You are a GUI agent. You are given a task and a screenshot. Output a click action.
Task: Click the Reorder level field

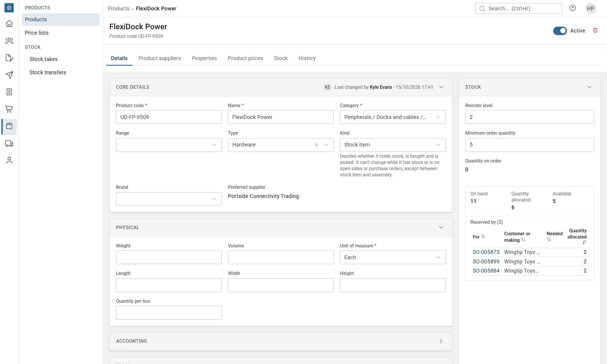tap(529, 117)
